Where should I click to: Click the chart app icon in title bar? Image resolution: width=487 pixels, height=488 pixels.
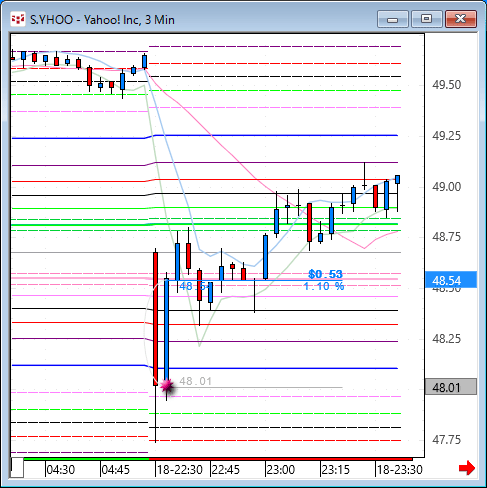(x=18, y=19)
